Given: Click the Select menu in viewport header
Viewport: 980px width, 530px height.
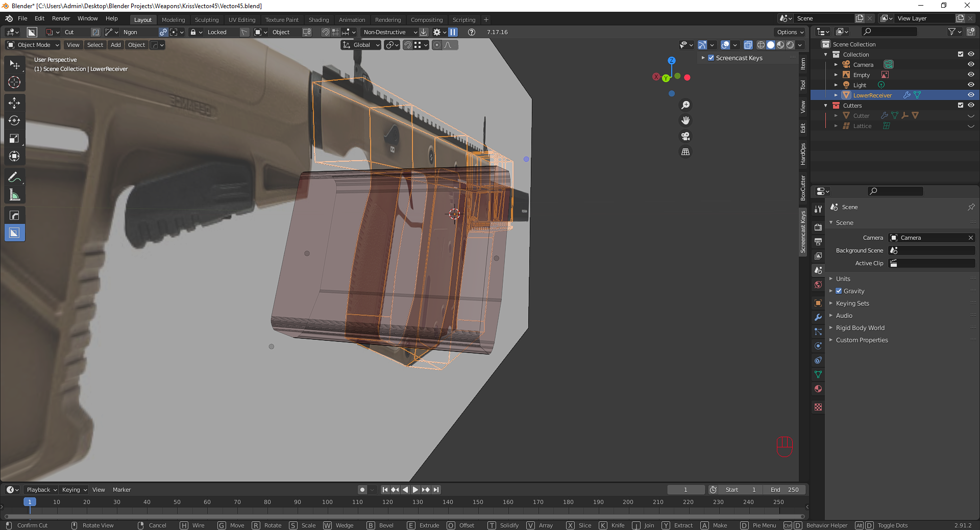Looking at the screenshot, I should [95, 45].
